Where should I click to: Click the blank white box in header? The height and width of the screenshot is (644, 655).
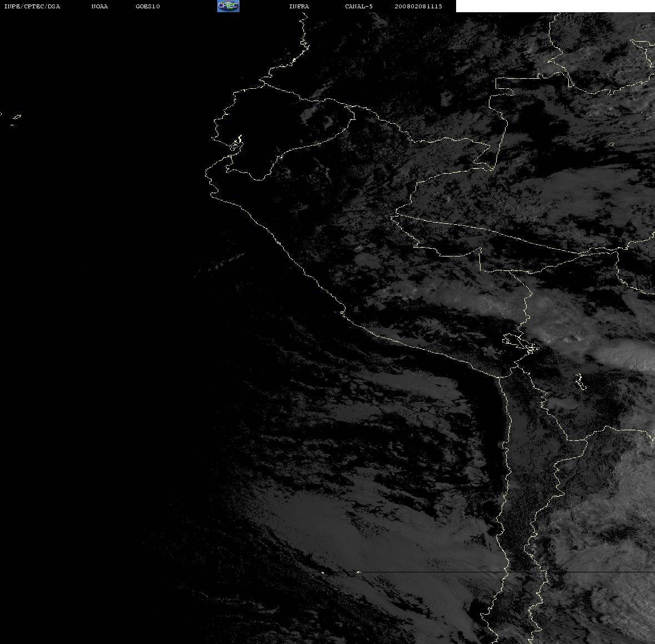[555, 6]
